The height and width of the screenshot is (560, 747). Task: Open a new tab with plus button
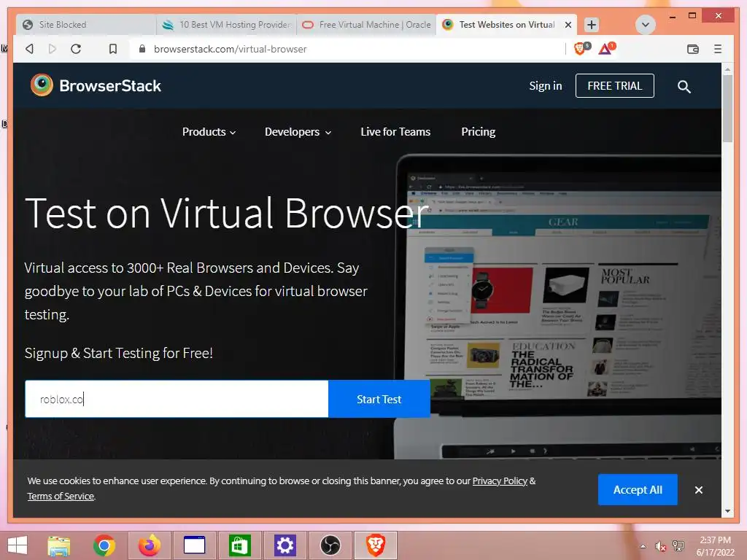click(x=591, y=25)
